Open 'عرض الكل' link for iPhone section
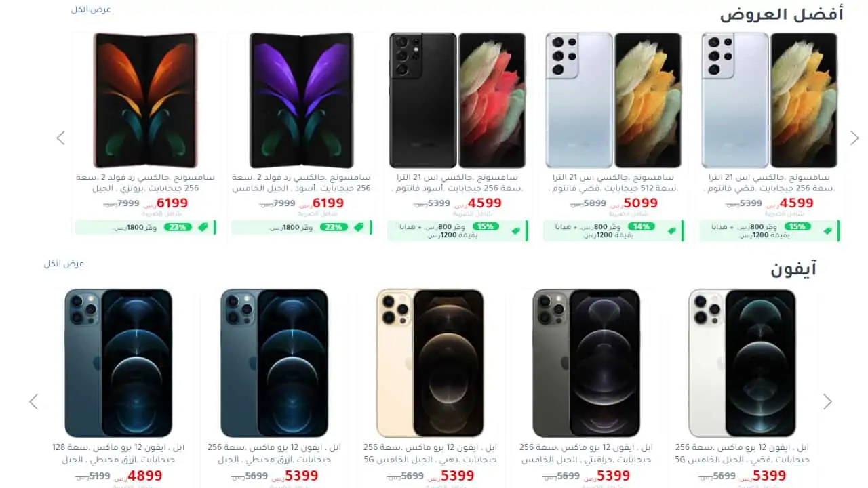This screenshot has height=488, width=868. click(64, 264)
